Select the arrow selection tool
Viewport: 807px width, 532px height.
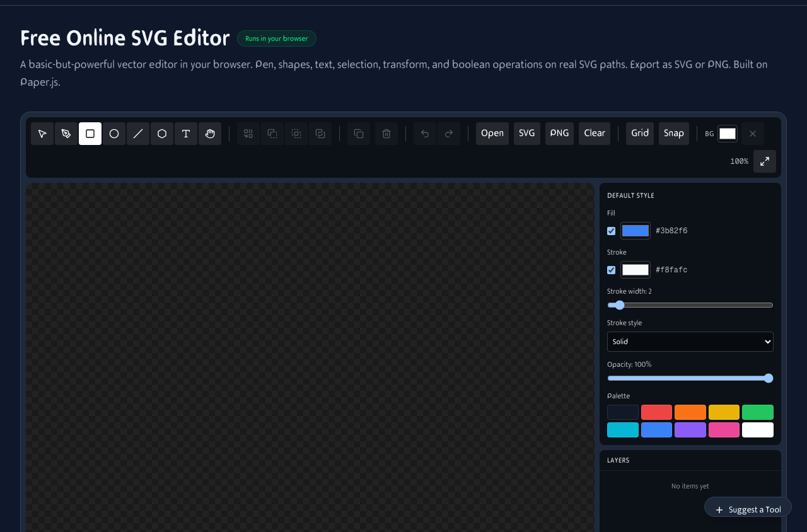coord(42,134)
